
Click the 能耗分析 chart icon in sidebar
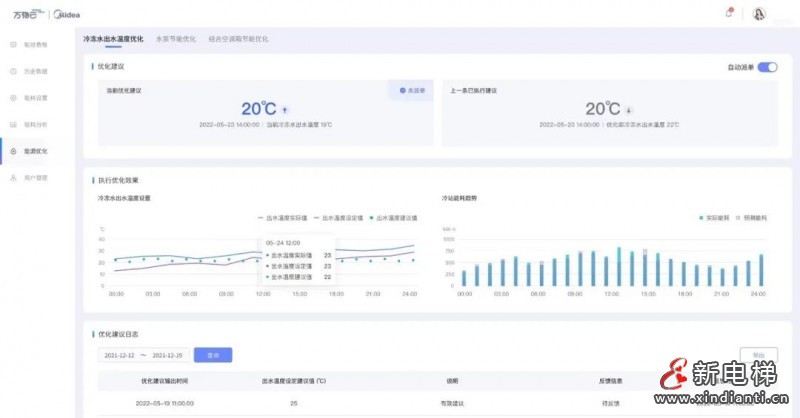[13, 125]
